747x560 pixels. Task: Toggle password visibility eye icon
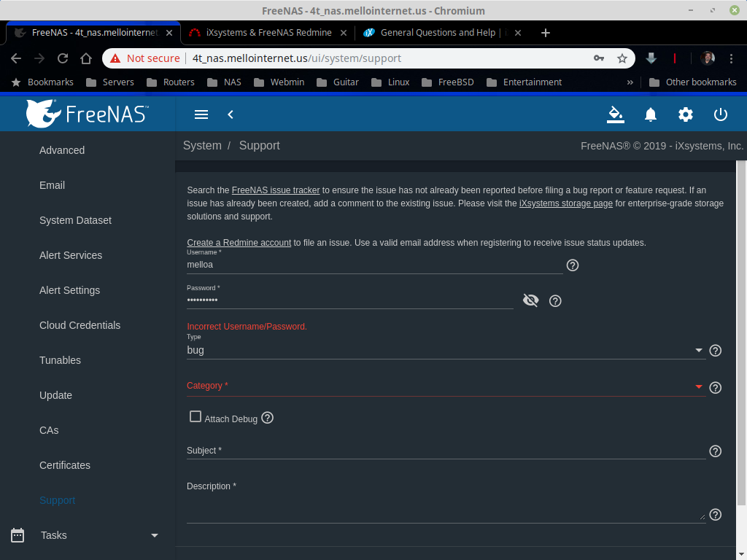531,300
